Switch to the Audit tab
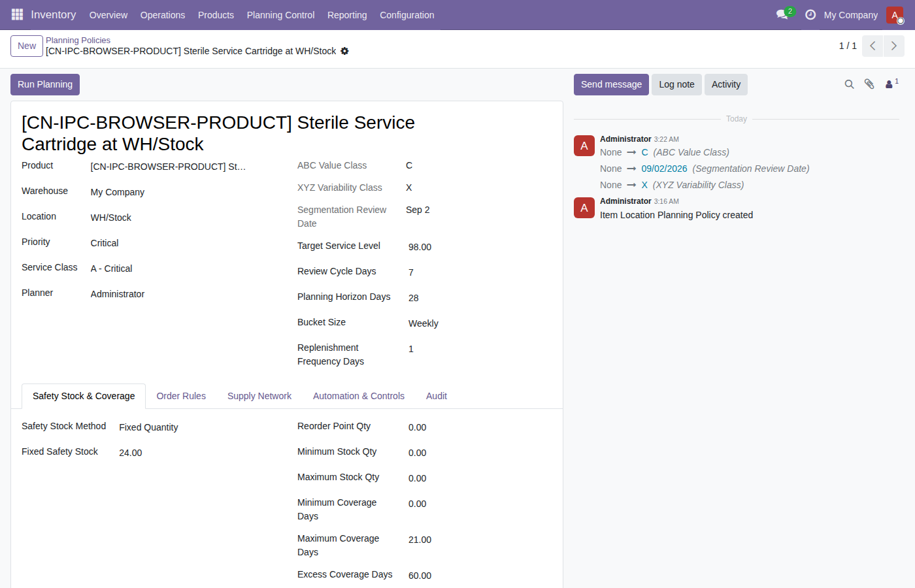This screenshot has height=588, width=915. 437,396
